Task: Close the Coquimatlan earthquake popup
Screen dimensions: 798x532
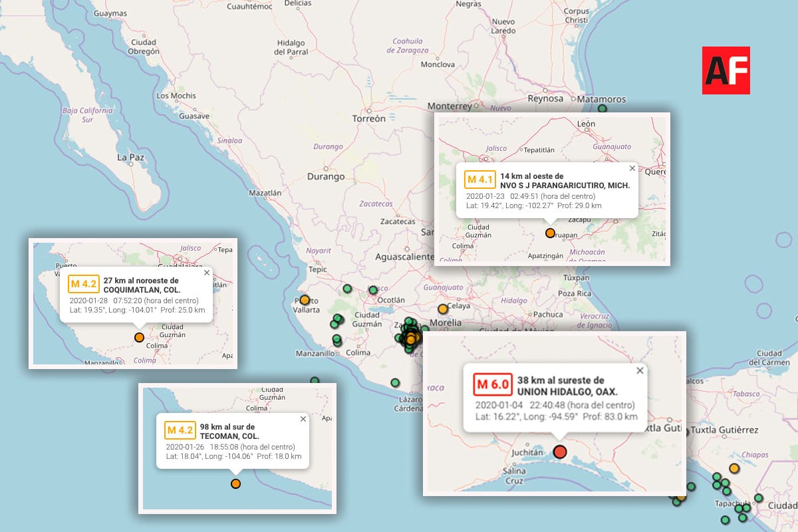Action: click(206, 272)
